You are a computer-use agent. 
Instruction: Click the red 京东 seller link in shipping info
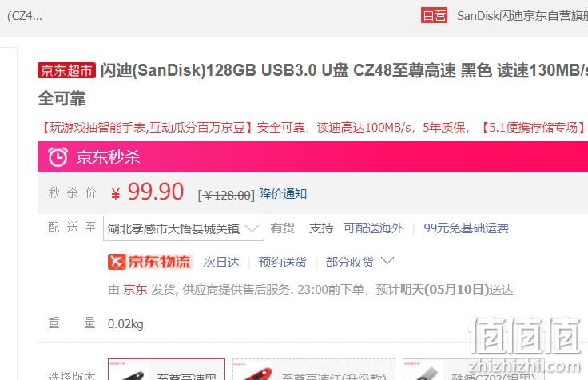point(135,290)
